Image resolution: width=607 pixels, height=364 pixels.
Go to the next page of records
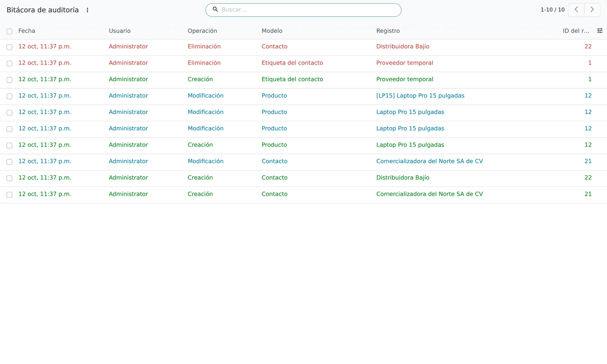pos(592,10)
